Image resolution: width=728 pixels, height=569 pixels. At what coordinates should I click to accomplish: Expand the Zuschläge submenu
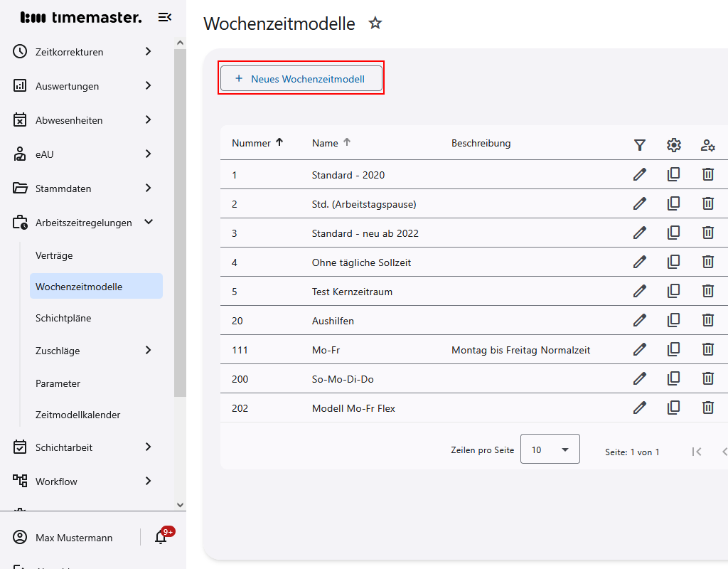149,350
